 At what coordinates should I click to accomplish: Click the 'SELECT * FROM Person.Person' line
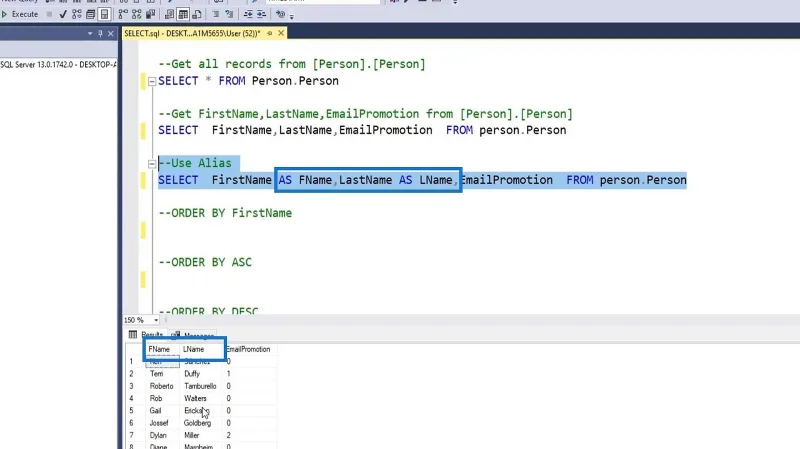(248, 81)
